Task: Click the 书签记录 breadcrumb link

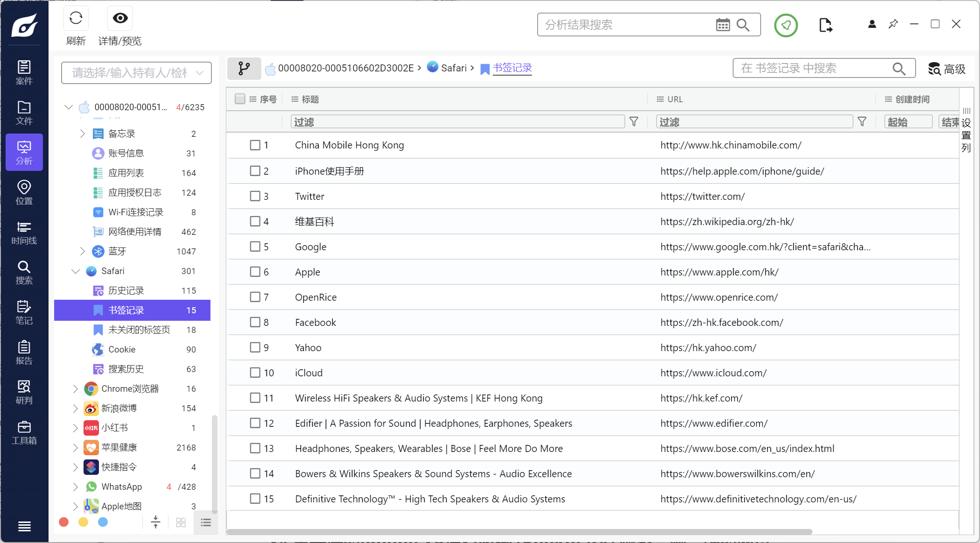Action: 512,68
